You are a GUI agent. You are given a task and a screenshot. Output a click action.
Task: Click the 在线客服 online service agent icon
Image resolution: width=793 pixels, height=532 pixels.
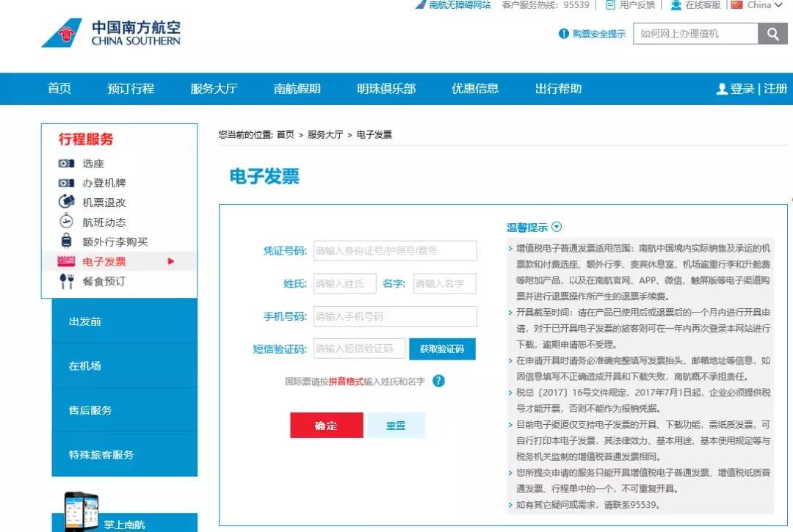[676, 5]
